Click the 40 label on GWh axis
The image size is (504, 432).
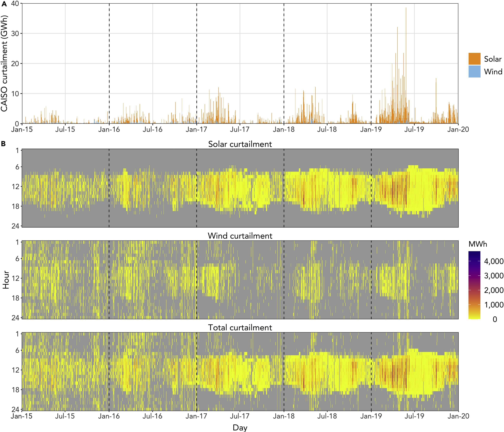point(15,4)
